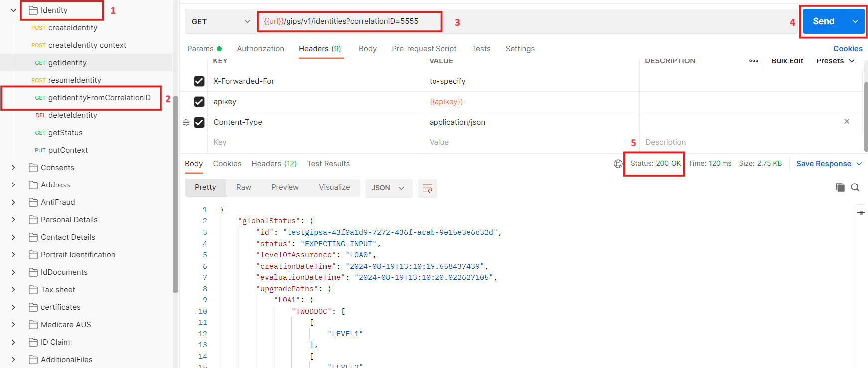Open the Save Response dropdown
This screenshot has height=368, width=868.
pyautogui.click(x=859, y=164)
